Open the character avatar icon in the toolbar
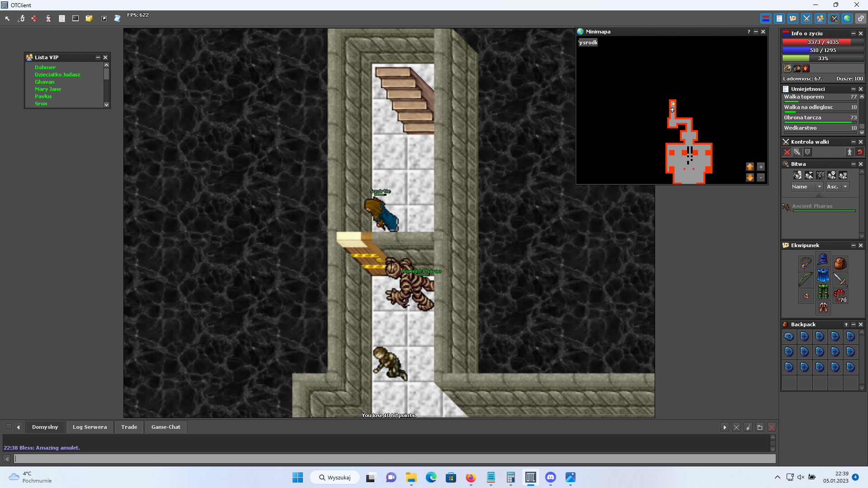This screenshot has width=868, height=488. pos(48,19)
